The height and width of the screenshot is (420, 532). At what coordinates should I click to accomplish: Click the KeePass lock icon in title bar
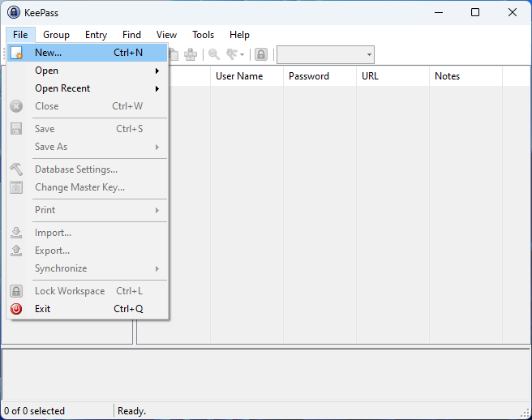coord(14,12)
